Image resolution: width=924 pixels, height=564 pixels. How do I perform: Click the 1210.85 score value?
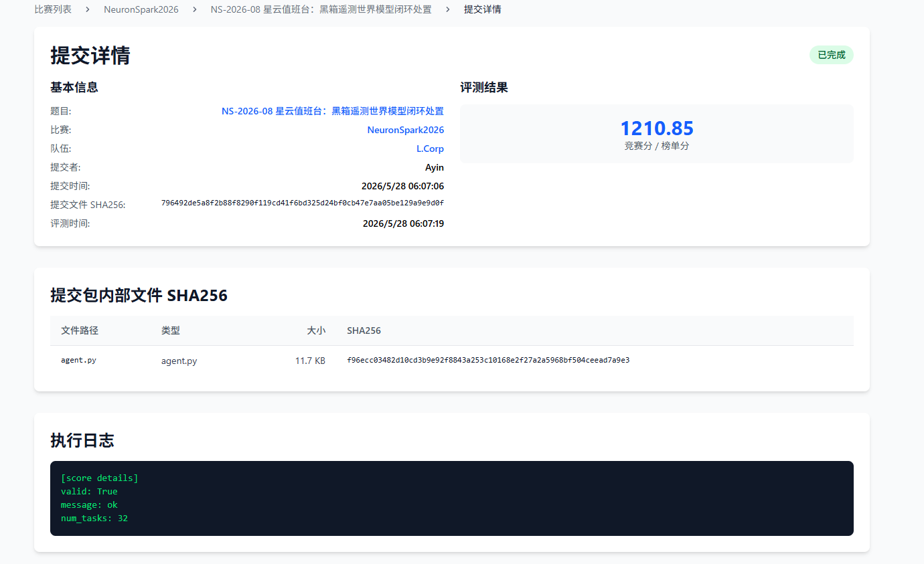click(657, 128)
